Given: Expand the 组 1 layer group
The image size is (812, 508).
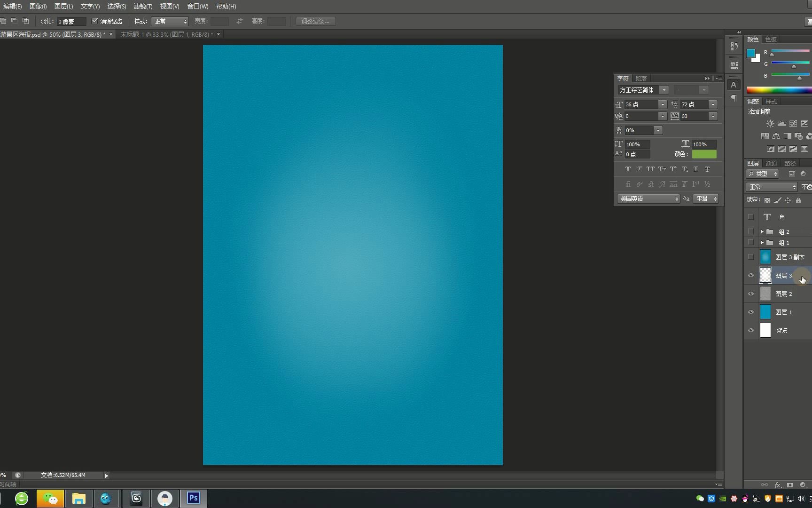Looking at the screenshot, I should point(763,243).
